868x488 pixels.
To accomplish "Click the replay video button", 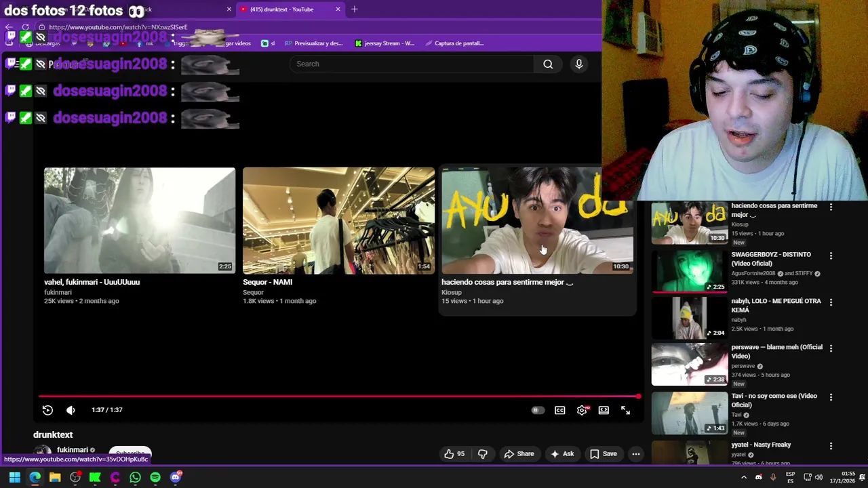I will (47, 410).
